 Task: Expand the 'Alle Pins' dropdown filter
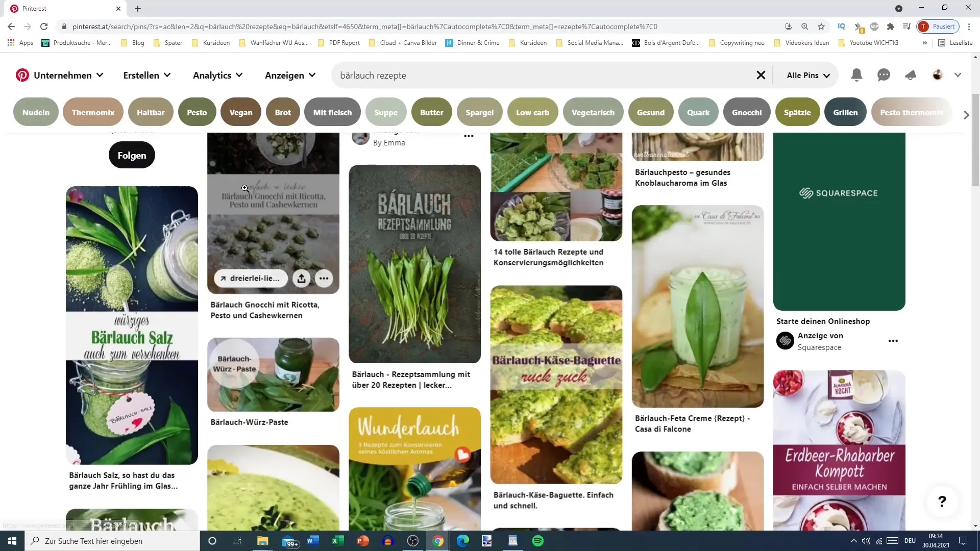pos(811,76)
